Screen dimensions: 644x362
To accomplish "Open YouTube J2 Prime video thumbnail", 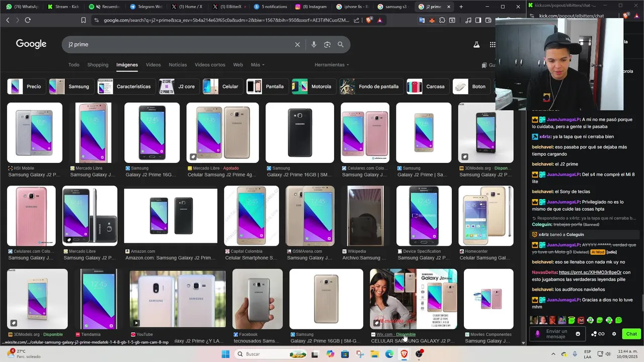I will point(178,300).
